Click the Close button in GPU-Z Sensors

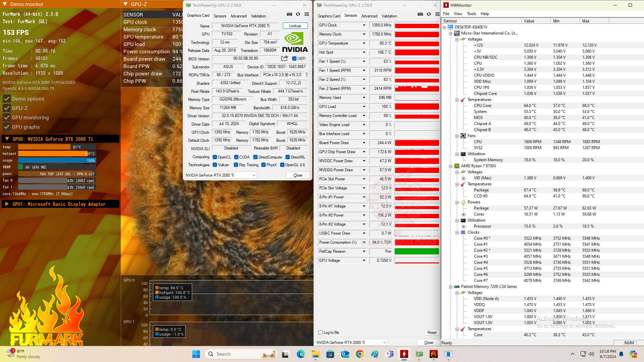(429, 342)
